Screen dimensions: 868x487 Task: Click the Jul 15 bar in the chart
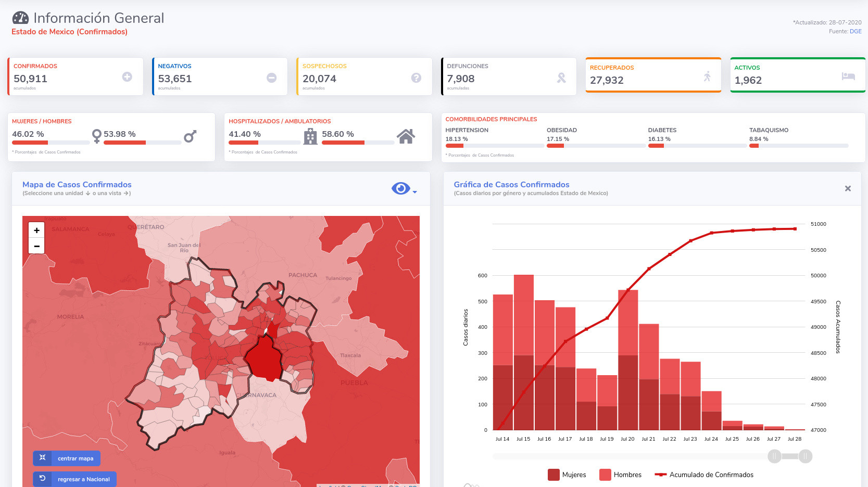[523, 352]
